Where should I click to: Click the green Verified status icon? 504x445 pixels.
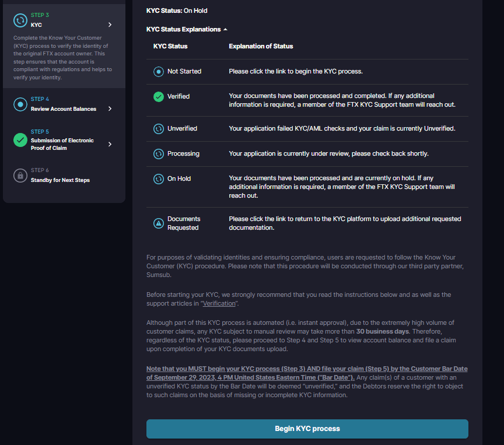click(159, 96)
